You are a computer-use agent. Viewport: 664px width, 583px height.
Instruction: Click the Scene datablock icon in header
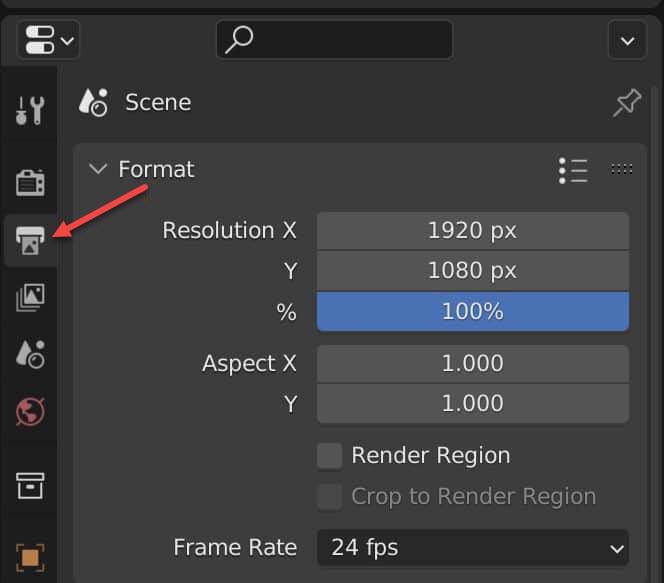pos(94,102)
